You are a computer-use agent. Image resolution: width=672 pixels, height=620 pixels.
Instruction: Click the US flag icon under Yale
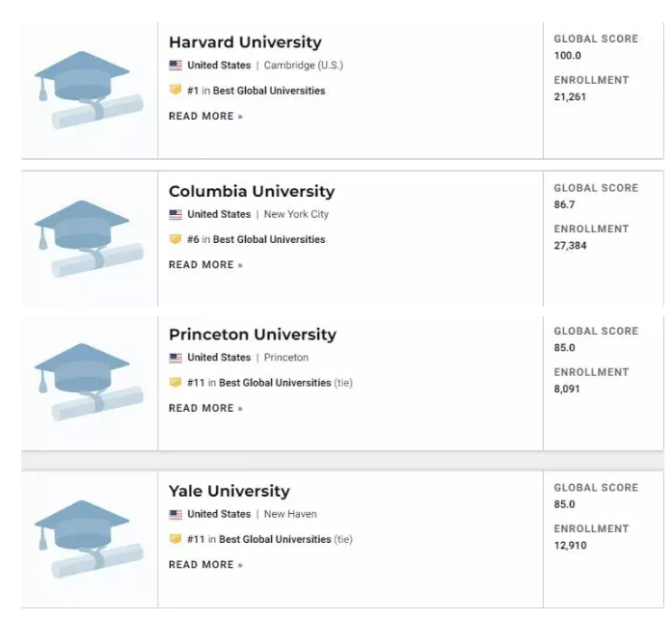point(175,514)
